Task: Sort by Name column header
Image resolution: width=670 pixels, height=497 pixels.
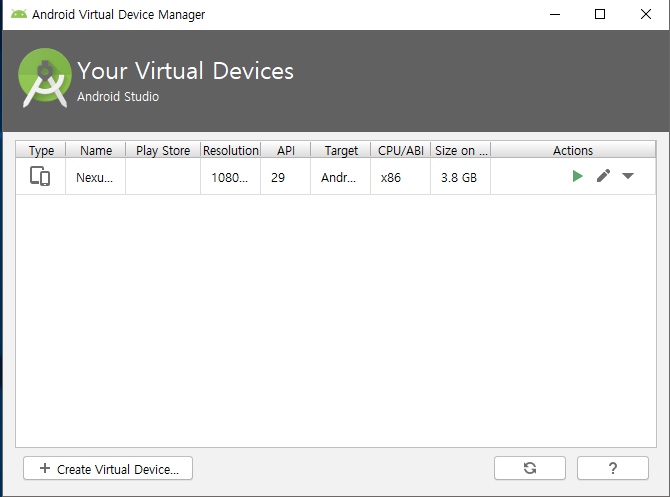Action: [96, 150]
